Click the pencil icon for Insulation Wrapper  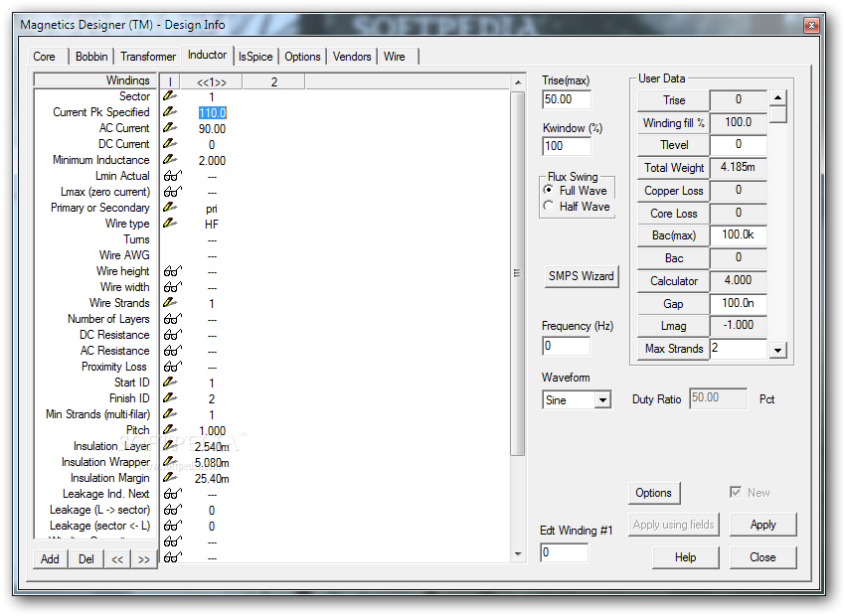pyautogui.click(x=170, y=462)
